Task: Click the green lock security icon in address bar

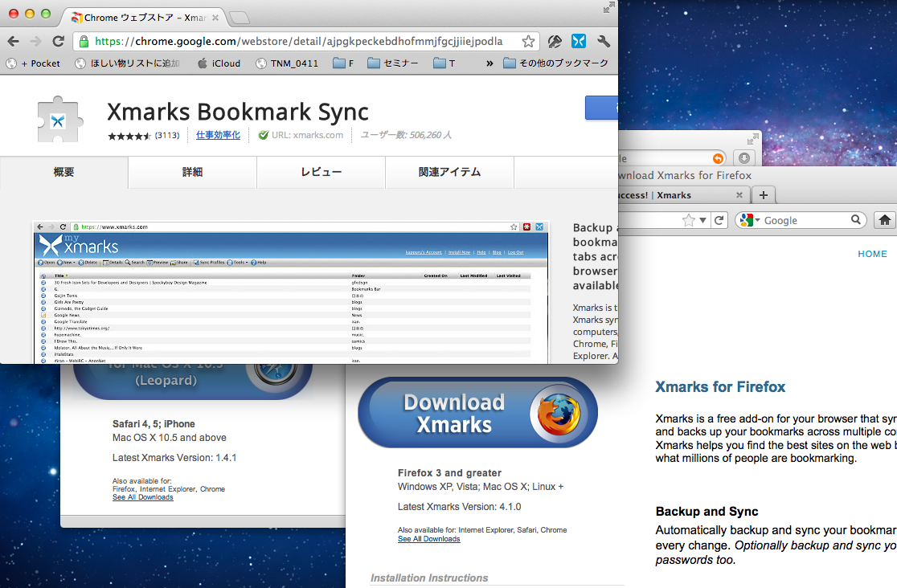Action: tap(84, 41)
